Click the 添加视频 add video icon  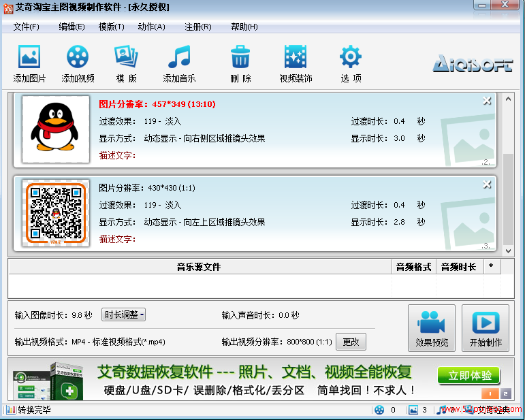(78, 56)
